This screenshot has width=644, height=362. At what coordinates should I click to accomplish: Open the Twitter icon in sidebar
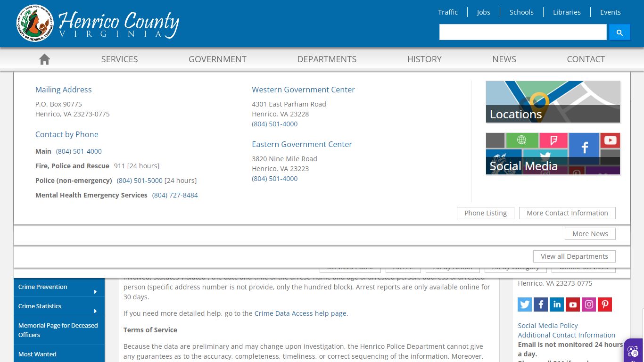(x=525, y=304)
